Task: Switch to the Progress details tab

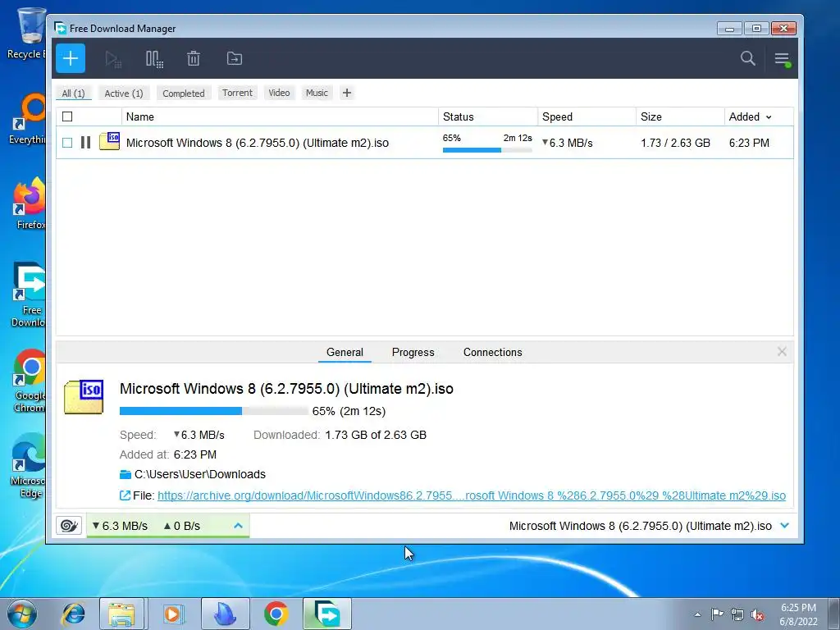Action: (413, 353)
